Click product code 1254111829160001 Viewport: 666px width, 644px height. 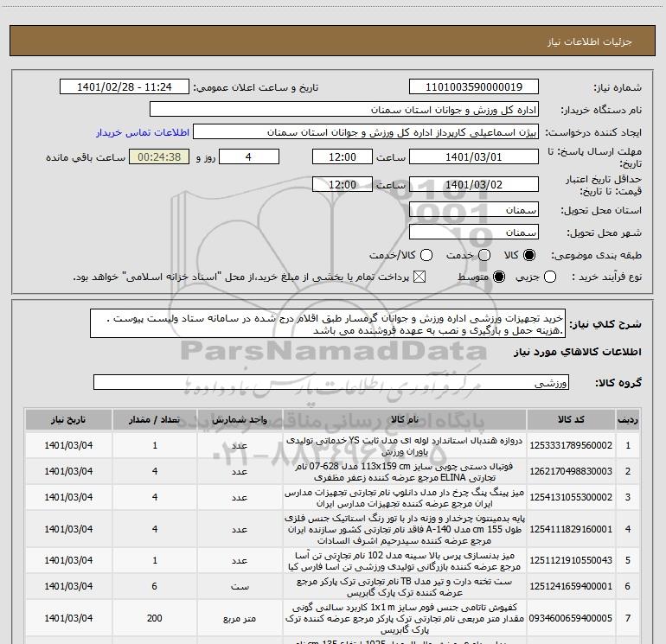point(571,529)
